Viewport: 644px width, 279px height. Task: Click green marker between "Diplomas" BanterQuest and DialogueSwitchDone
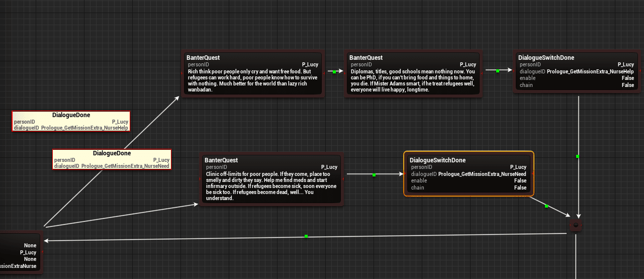[497, 71]
